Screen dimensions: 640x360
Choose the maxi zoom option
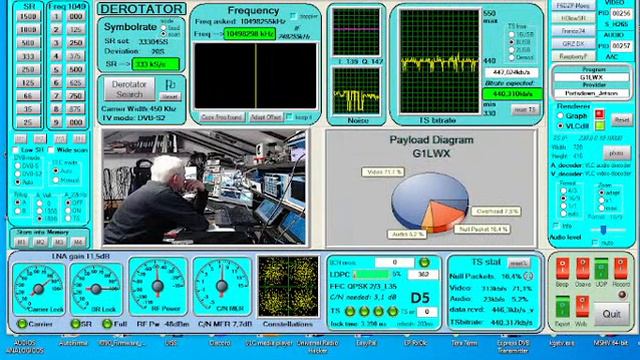click(x=601, y=208)
